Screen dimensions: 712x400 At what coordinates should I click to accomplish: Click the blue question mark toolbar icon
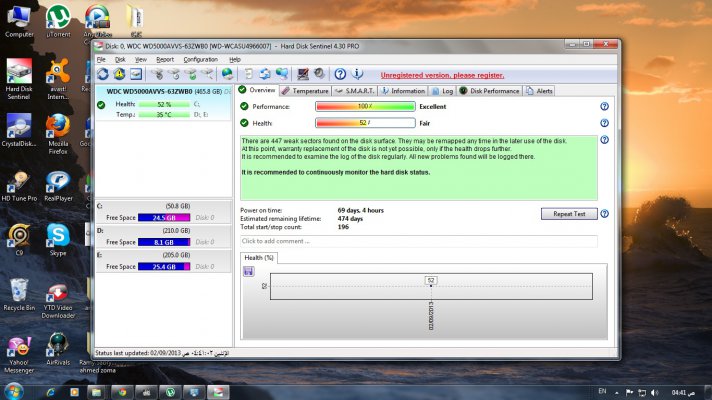(340, 74)
